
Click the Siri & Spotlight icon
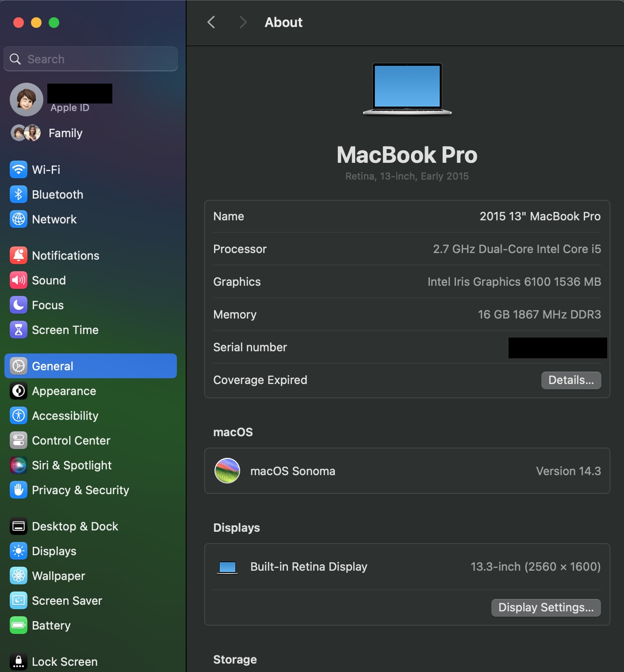19,465
